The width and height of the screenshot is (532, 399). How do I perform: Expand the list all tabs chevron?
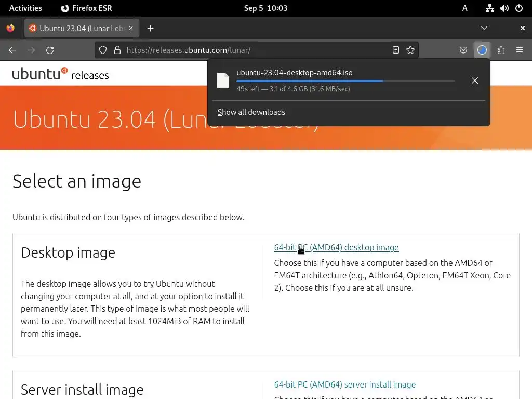(484, 28)
